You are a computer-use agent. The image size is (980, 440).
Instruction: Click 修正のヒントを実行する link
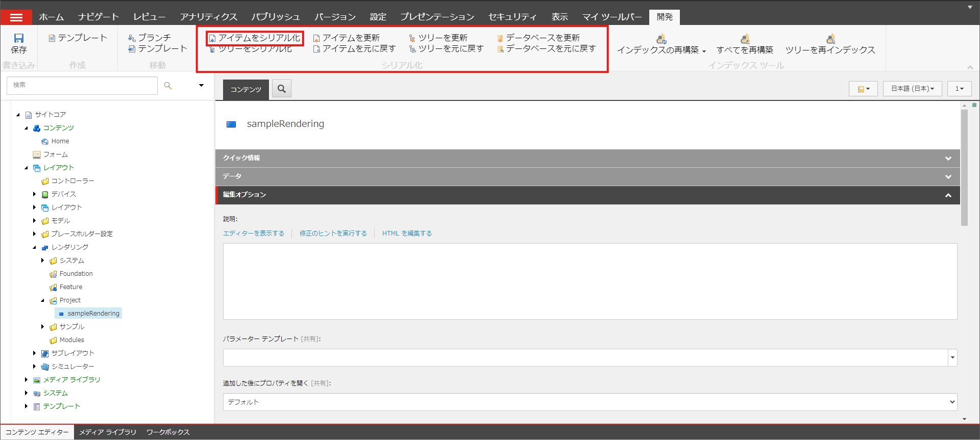click(x=333, y=234)
